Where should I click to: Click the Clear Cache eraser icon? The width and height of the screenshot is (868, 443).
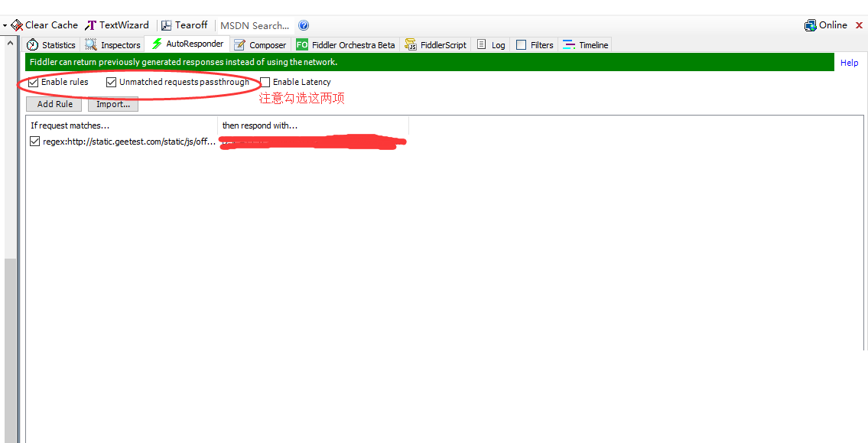click(x=17, y=25)
